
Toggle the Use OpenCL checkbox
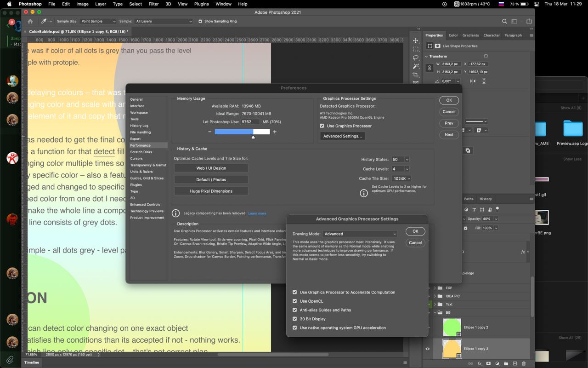coord(295,301)
